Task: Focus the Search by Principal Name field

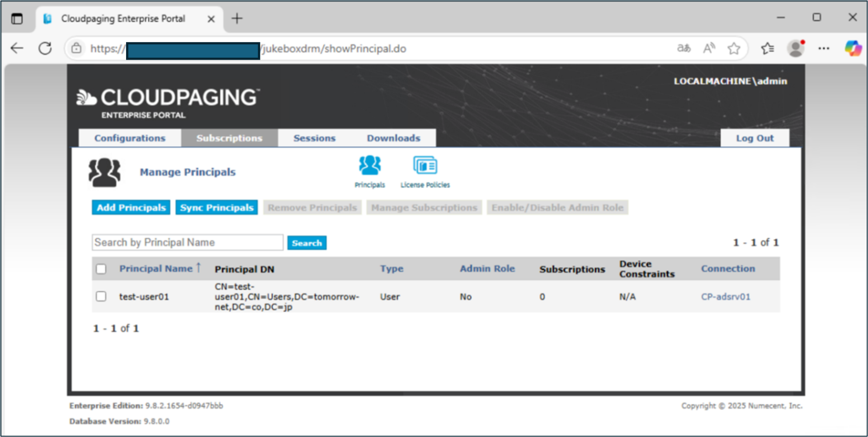Action: [x=188, y=242]
